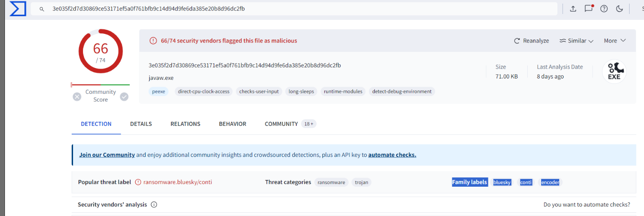Select the encoder family label
Screen dimensions: 644x216
click(550, 182)
